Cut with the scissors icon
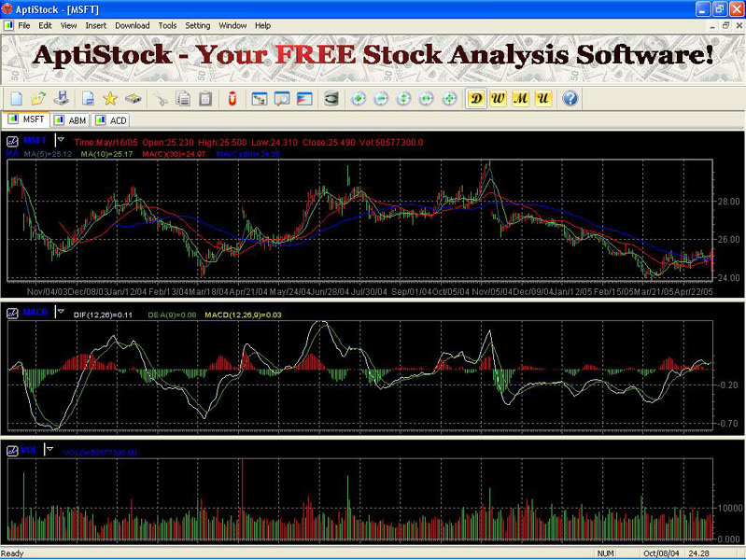 point(161,99)
